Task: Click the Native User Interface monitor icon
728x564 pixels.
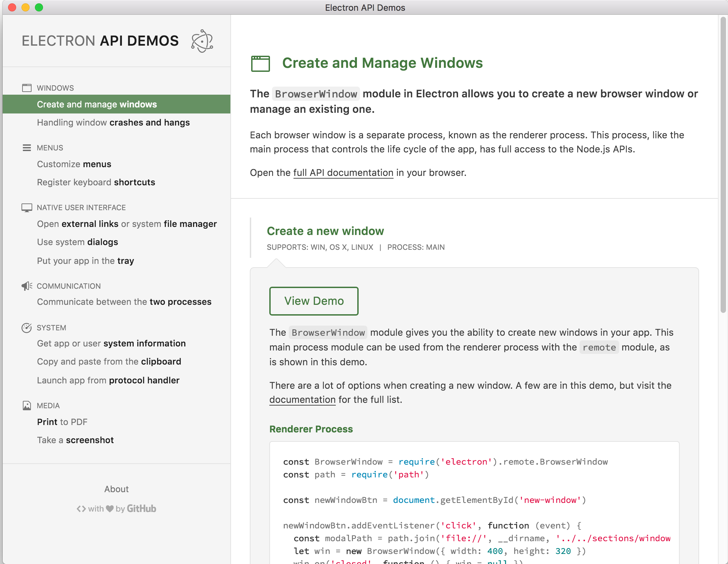Action: click(27, 207)
